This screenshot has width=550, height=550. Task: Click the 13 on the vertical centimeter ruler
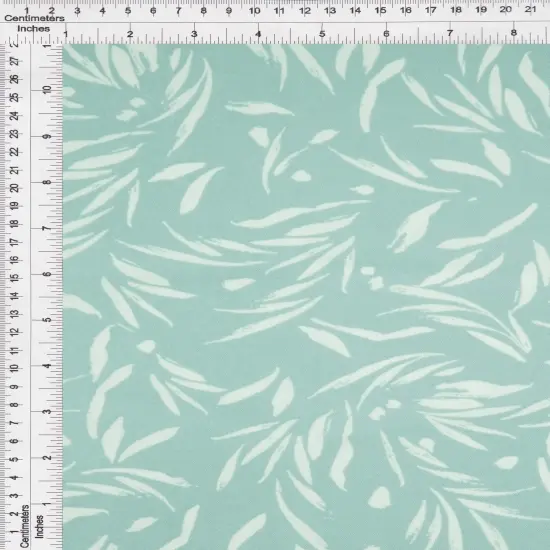(x=15, y=313)
